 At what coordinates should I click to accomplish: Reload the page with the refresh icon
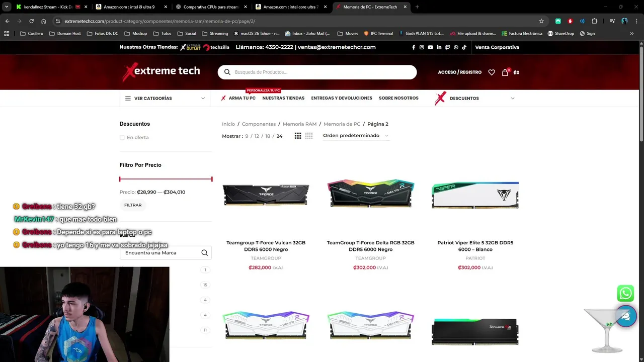[x=31, y=21]
